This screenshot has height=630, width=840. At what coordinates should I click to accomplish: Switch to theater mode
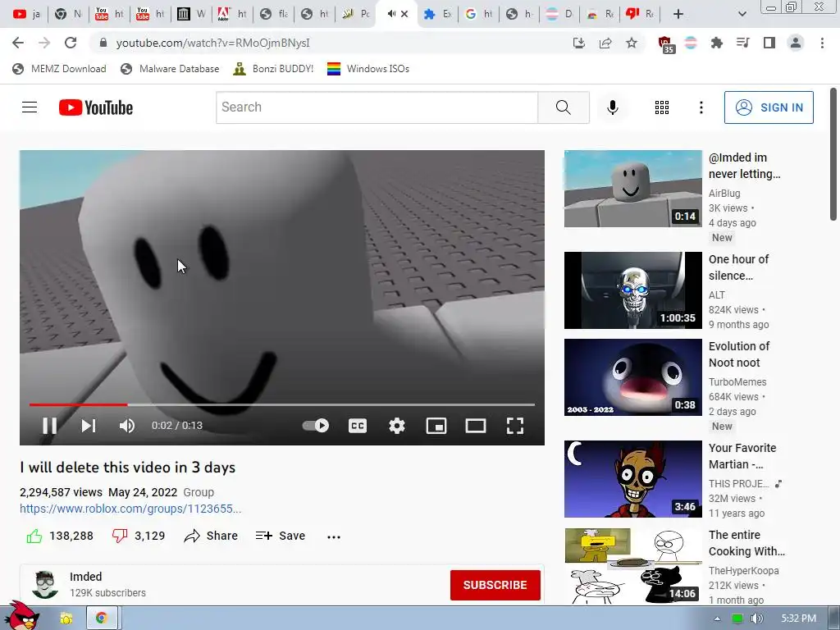pyautogui.click(x=475, y=426)
